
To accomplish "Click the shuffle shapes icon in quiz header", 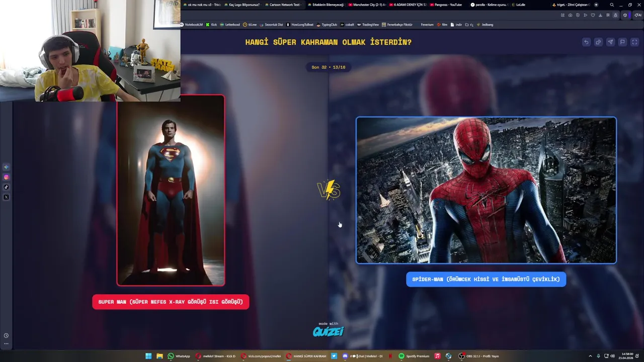I will (598, 42).
